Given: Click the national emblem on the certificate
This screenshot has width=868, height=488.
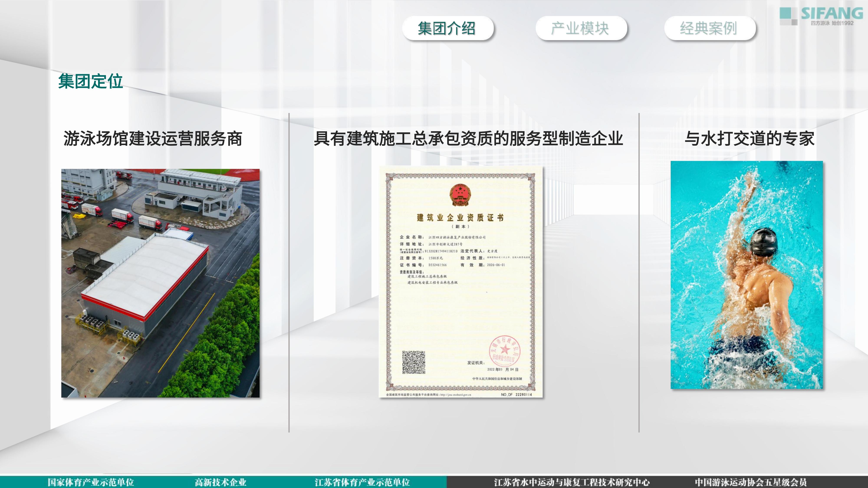Looking at the screenshot, I should [x=460, y=195].
